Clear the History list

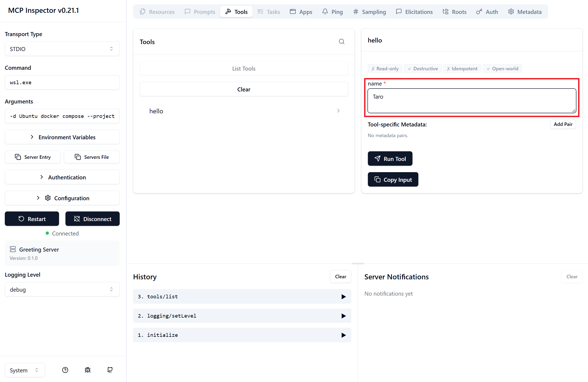pos(341,276)
